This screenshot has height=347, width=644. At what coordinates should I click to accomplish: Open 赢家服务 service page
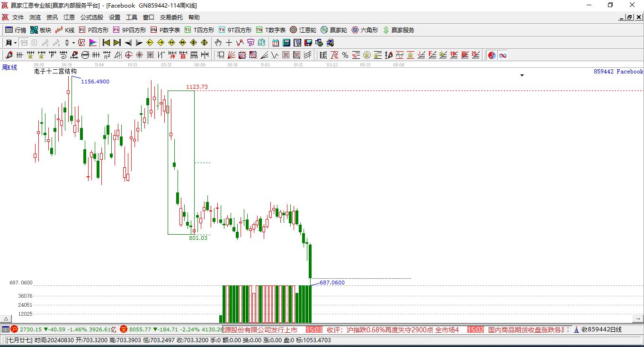(x=398, y=30)
